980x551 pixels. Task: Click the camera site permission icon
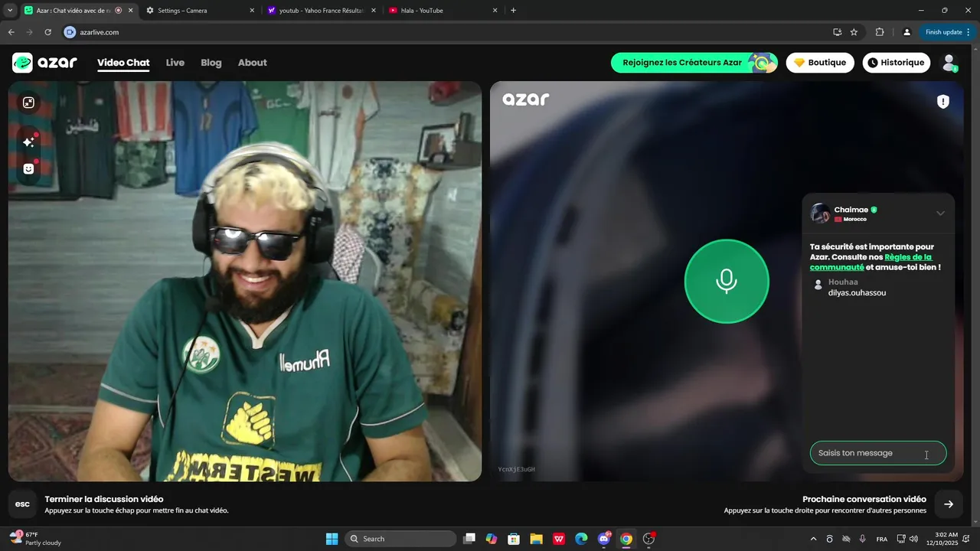pos(70,32)
